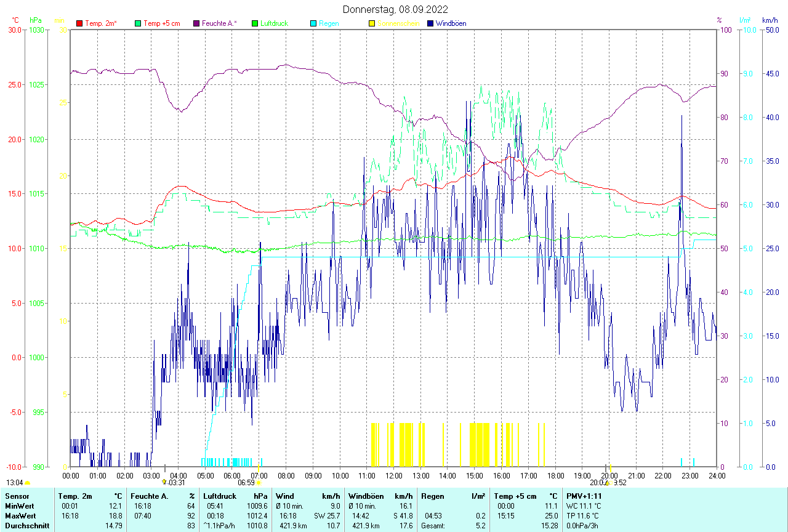Click the 18:00 time axis label
Screen dimensions: 788x532
555,475
